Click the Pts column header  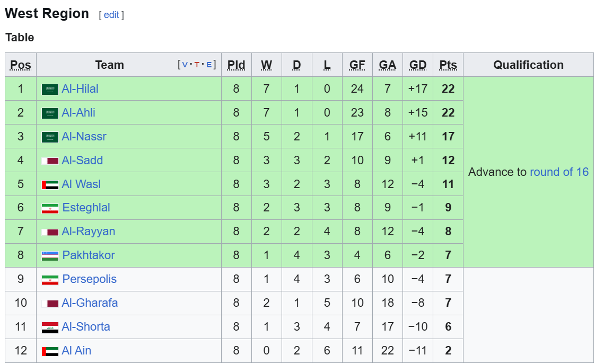(x=448, y=65)
